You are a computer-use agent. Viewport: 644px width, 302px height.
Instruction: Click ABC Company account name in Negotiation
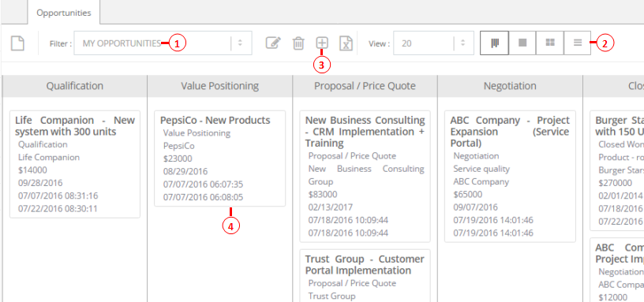click(x=481, y=181)
